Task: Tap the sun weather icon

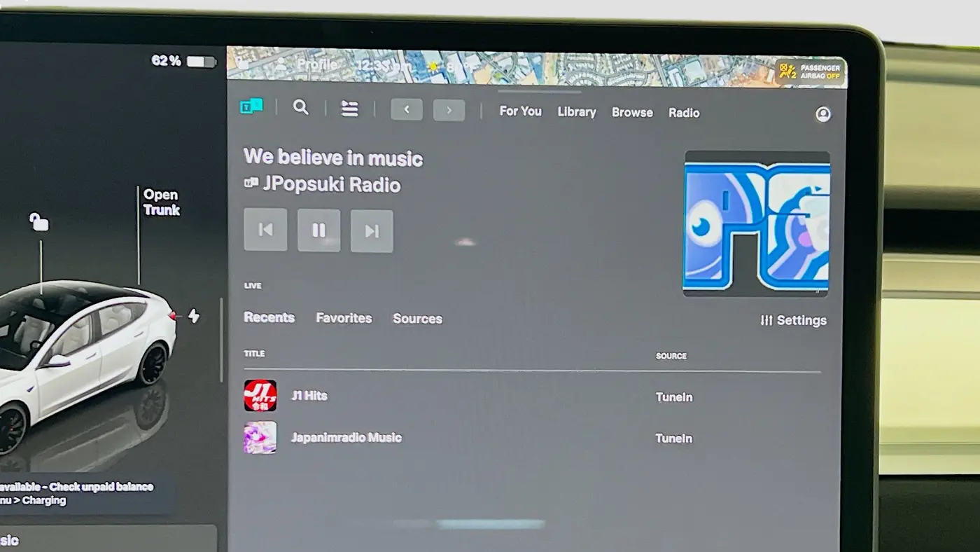Action: tap(434, 67)
